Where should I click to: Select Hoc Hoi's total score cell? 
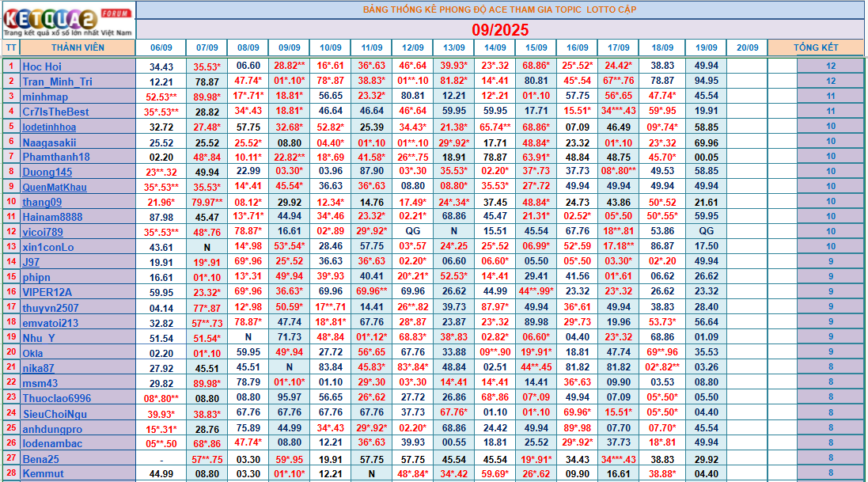pos(830,66)
